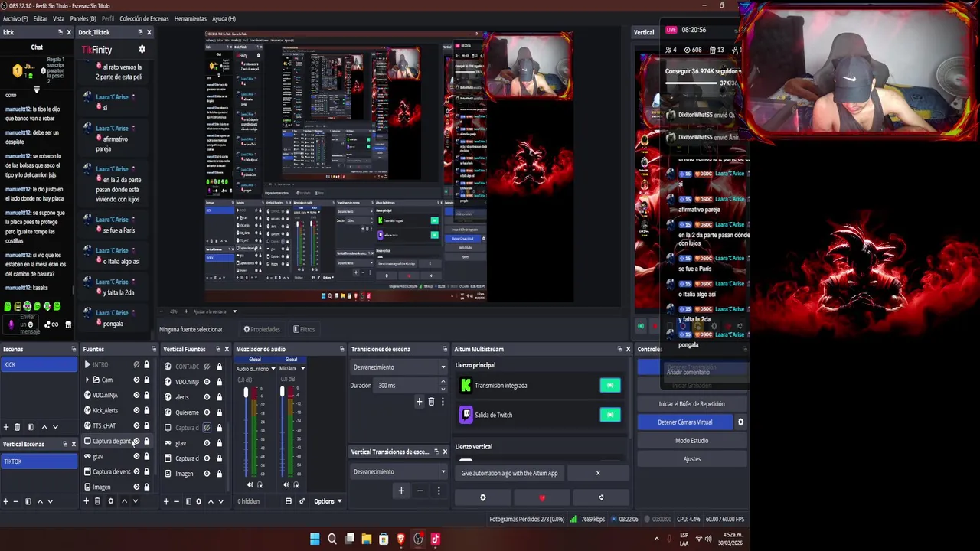Open Ajustes in Controles panel

tap(692, 459)
